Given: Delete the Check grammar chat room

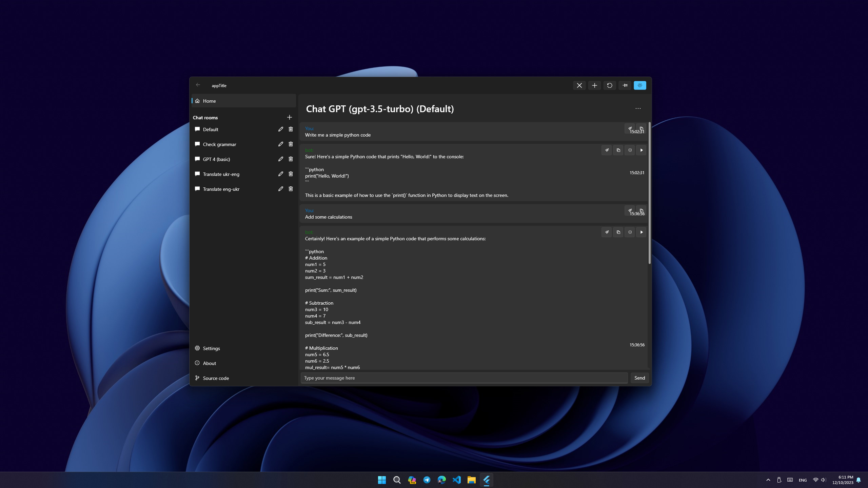Looking at the screenshot, I should pyautogui.click(x=291, y=144).
